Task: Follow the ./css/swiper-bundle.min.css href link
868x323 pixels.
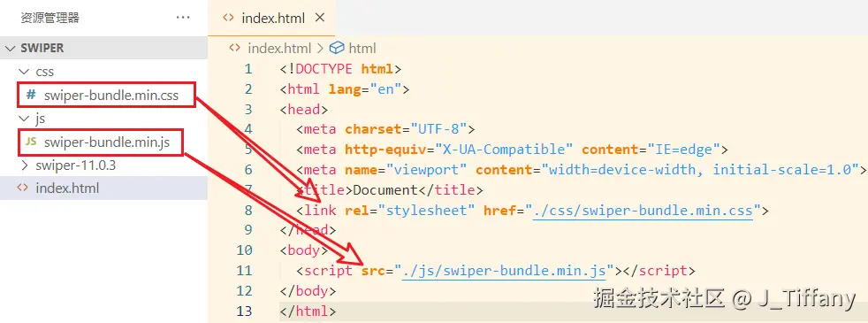Action: click(642, 211)
